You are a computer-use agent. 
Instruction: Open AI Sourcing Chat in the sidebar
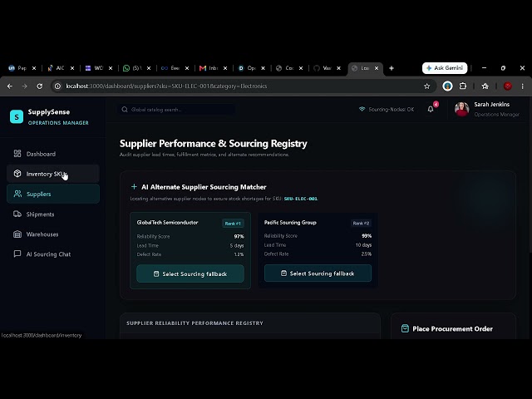[x=53, y=254]
